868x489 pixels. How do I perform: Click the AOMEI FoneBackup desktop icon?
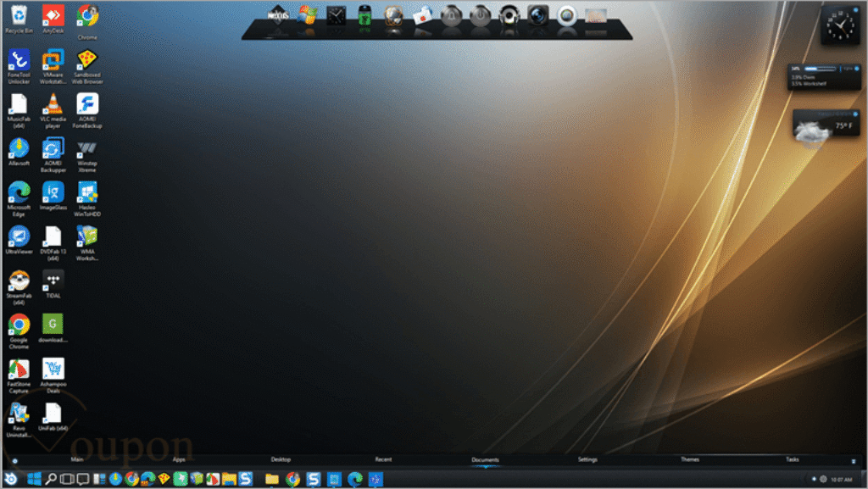(x=87, y=111)
